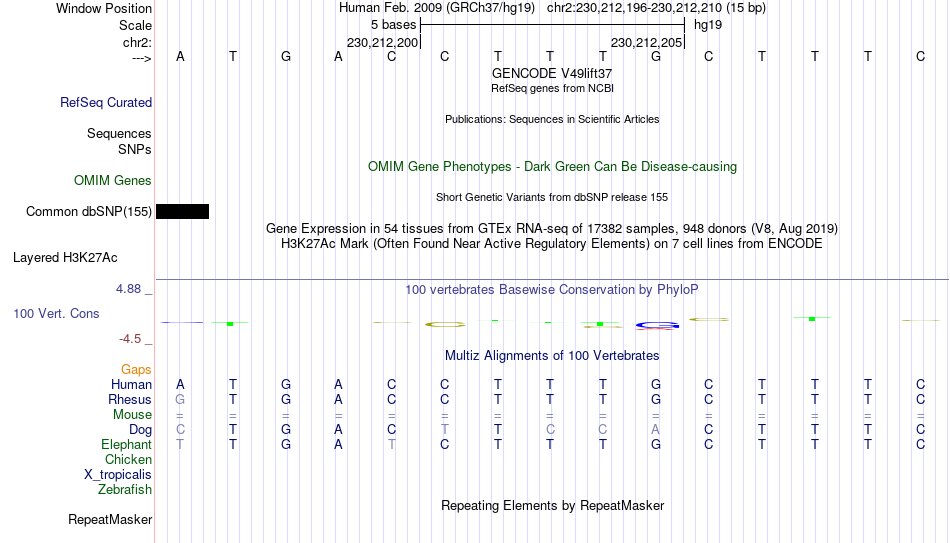Click the SNPs track label

[x=135, y=149]
